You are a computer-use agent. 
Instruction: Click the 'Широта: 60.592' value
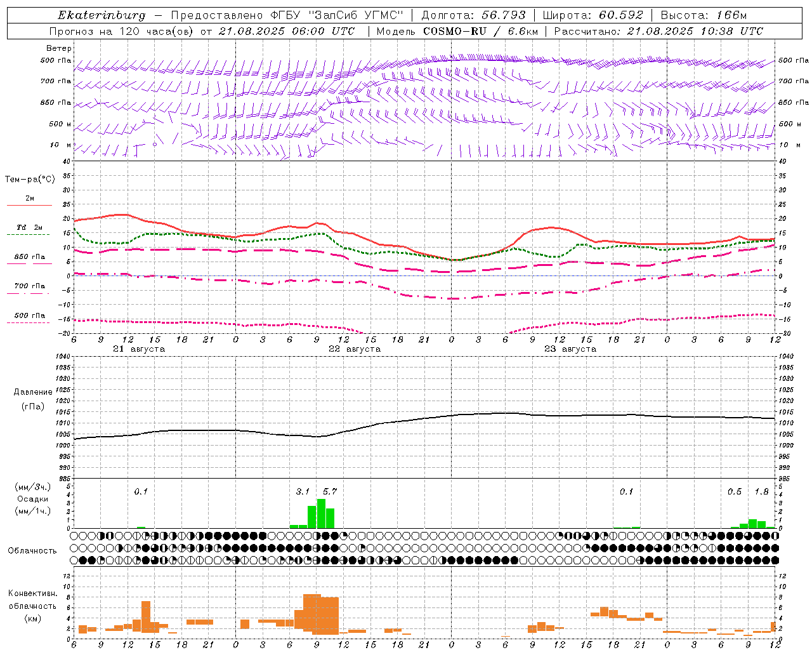(x=593, y=15)
